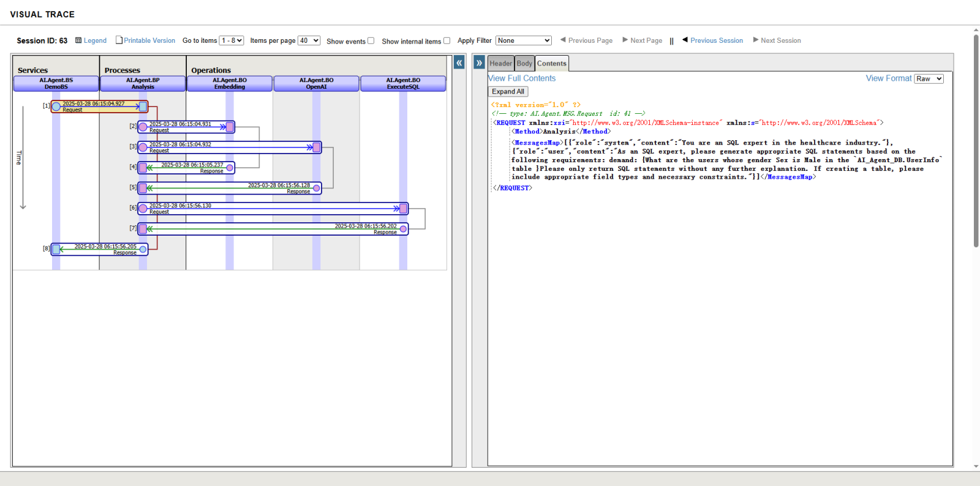Select the View Format Raw dropdown
This screenshot has height=486, width=980.
click(929, 79)
